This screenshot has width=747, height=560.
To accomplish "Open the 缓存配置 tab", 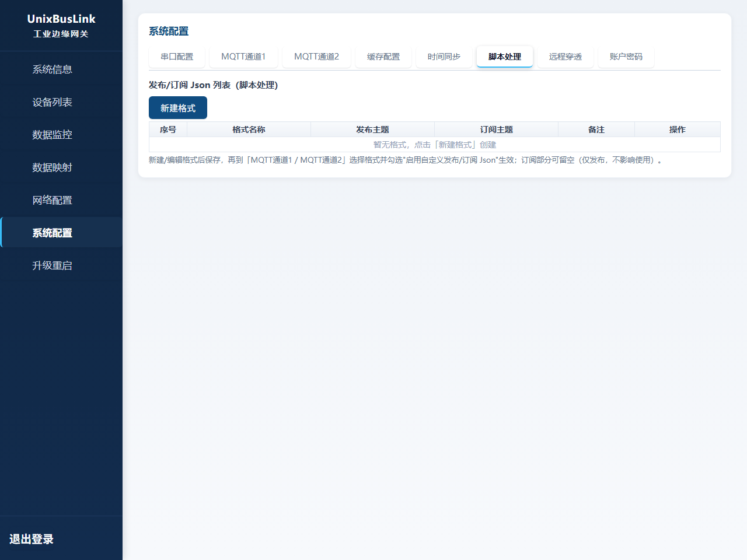I will point(383,57).
